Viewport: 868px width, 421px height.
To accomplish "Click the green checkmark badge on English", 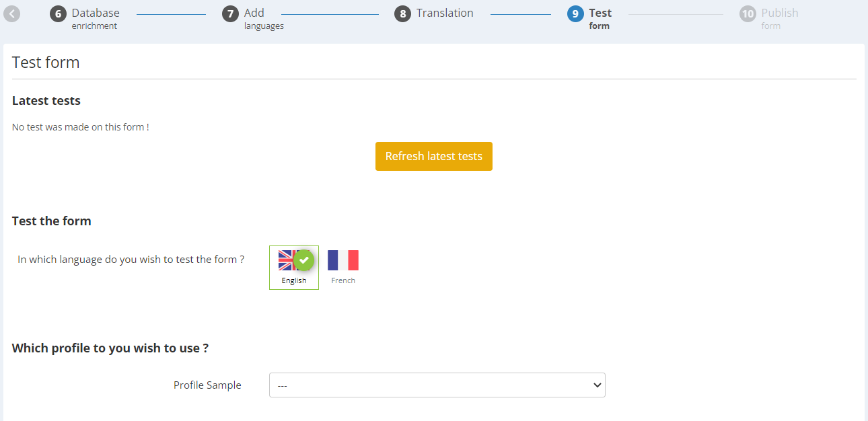I will point(304,260).
